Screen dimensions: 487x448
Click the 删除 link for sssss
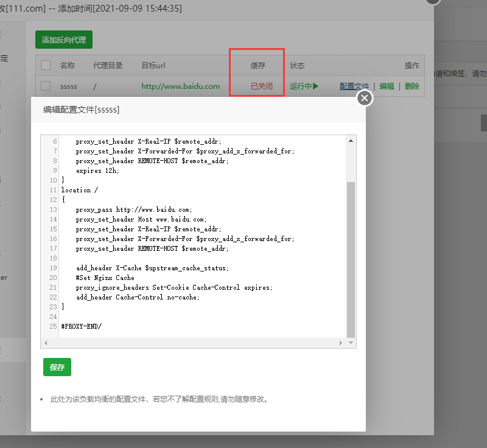(x=412, y=86)
